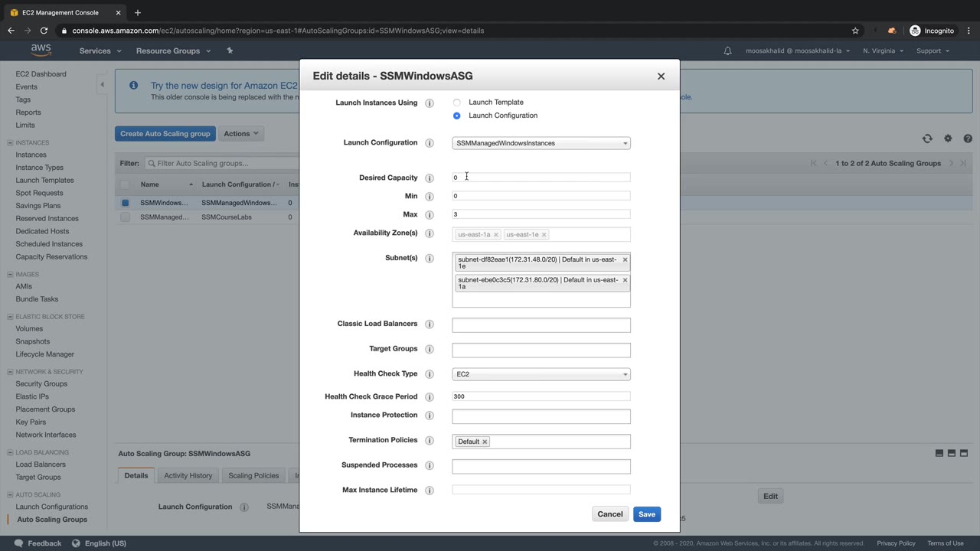980x551 pixels.
Task: Open table settings gear icon
Action: pos(948,139)
